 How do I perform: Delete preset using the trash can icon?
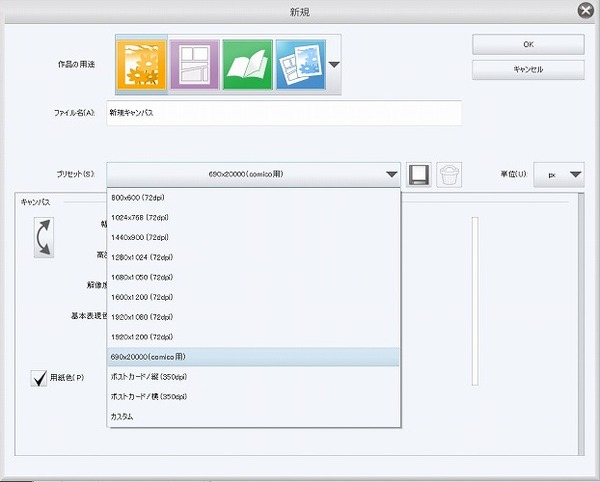pyautogui.click(x=450, y=175)
